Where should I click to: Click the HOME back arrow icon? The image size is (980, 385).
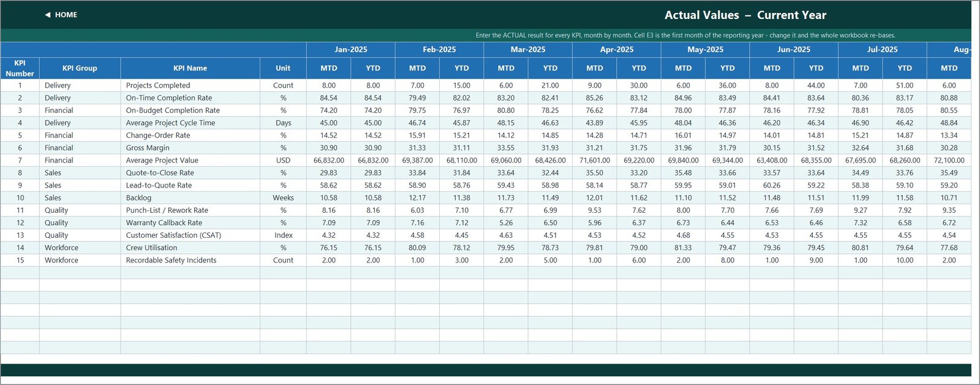pos(48,15)
